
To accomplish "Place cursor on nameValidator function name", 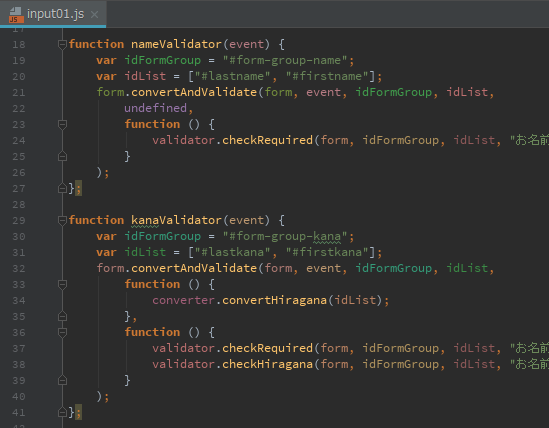I will (176, 44).
